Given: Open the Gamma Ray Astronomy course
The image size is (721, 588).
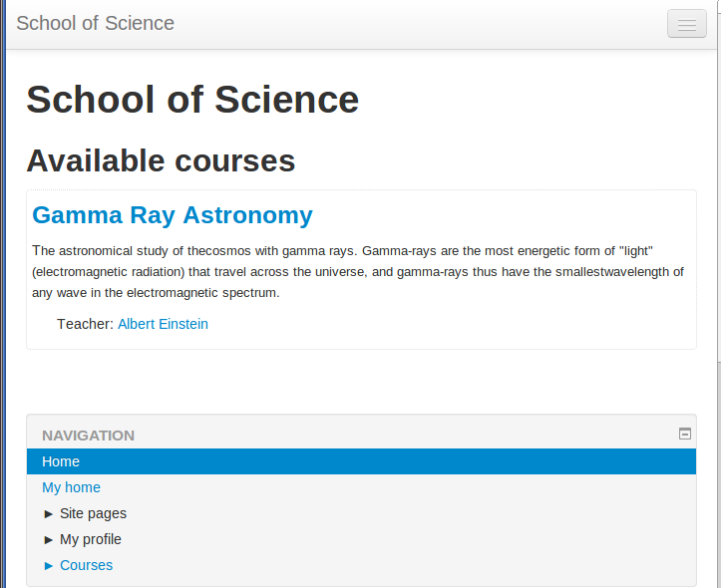Looking at the screenshot, I should tap(173, 215).
